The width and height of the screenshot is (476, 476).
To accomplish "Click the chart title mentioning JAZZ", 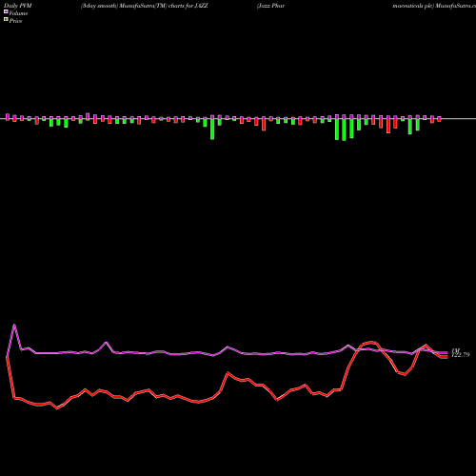I will point(145,6).
